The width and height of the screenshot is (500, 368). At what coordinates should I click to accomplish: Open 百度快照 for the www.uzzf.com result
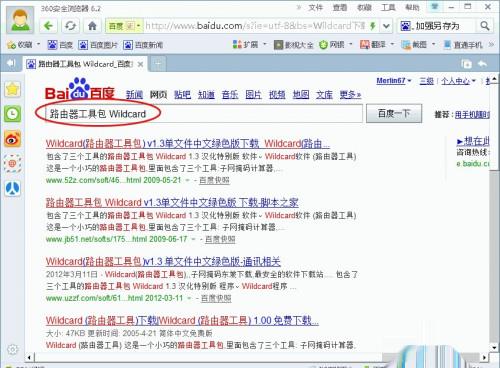click(216, 298)
